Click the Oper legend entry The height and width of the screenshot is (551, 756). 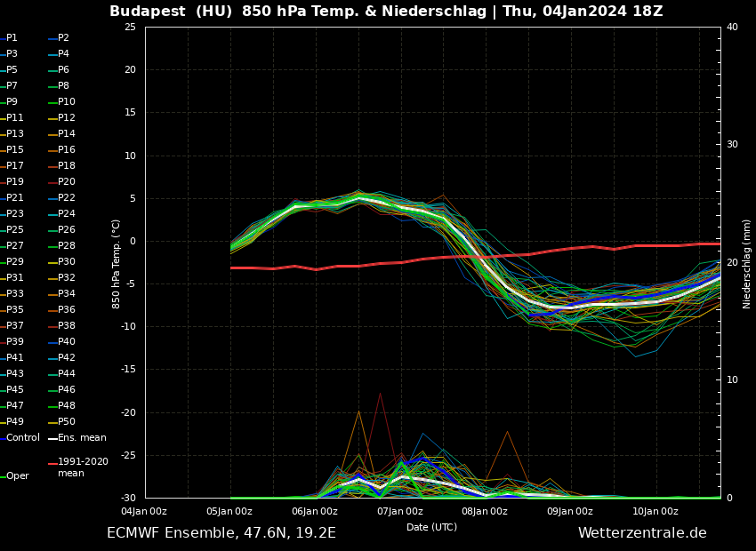[17, 476]
